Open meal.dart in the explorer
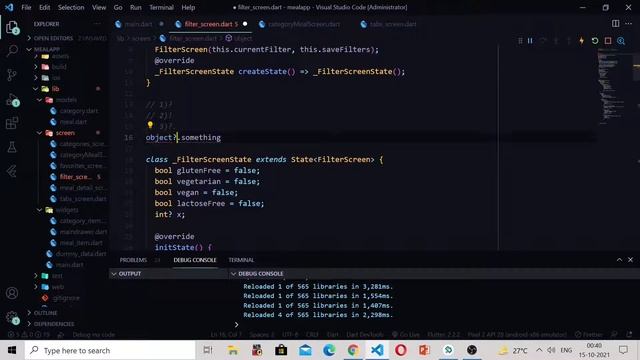Viewport: 640px width, 360px height. coord(73,122)
